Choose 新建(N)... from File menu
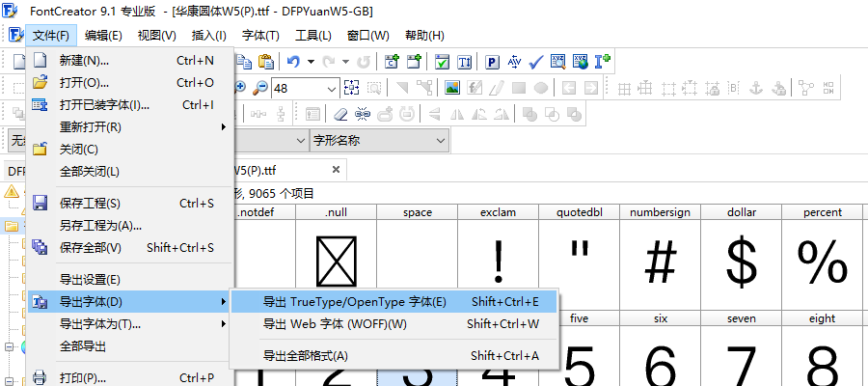Image resolution: width=868 pixels, height=386 pixels. point(130,61)
